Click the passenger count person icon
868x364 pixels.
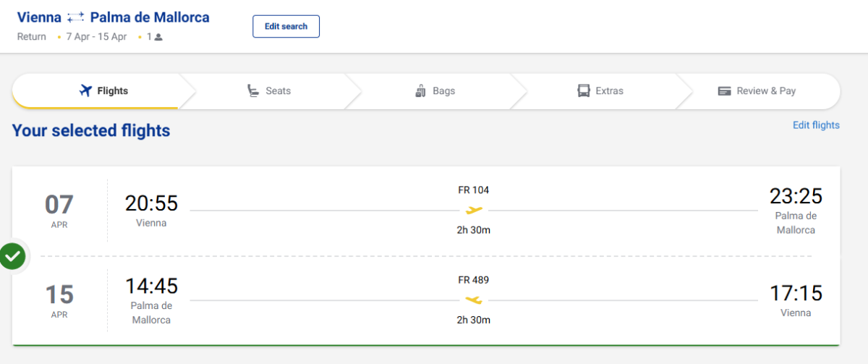(x=158, y=37)
